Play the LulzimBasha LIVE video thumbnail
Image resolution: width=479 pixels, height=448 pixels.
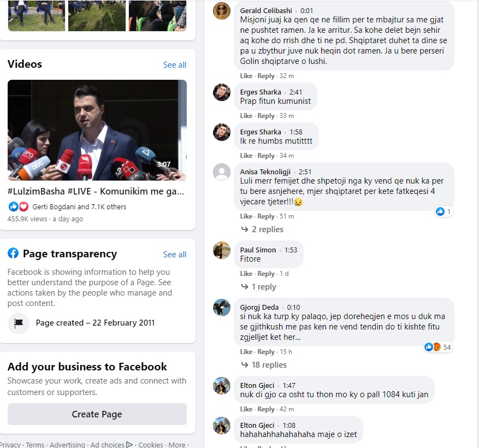97,130
